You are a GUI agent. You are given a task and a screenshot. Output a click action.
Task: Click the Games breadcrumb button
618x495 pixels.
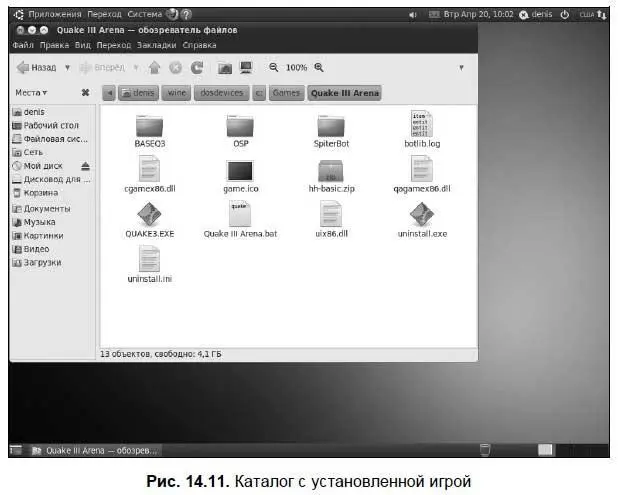click(x=286, y=93)
